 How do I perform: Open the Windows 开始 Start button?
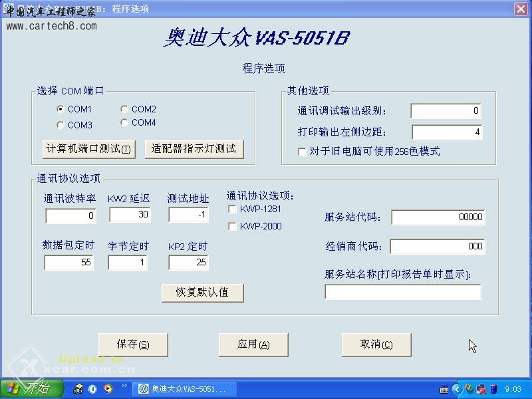tap(31, 388)
